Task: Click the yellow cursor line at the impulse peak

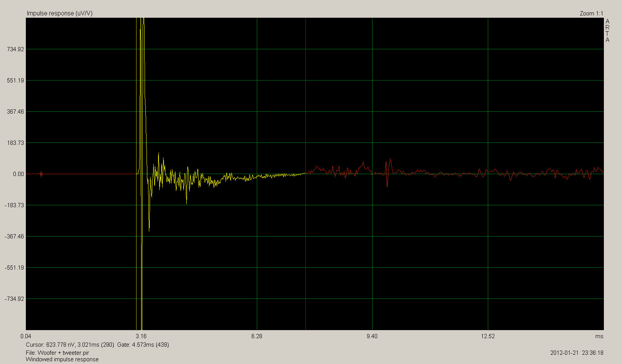Action: pyautogui.click(x=137, y=173)
